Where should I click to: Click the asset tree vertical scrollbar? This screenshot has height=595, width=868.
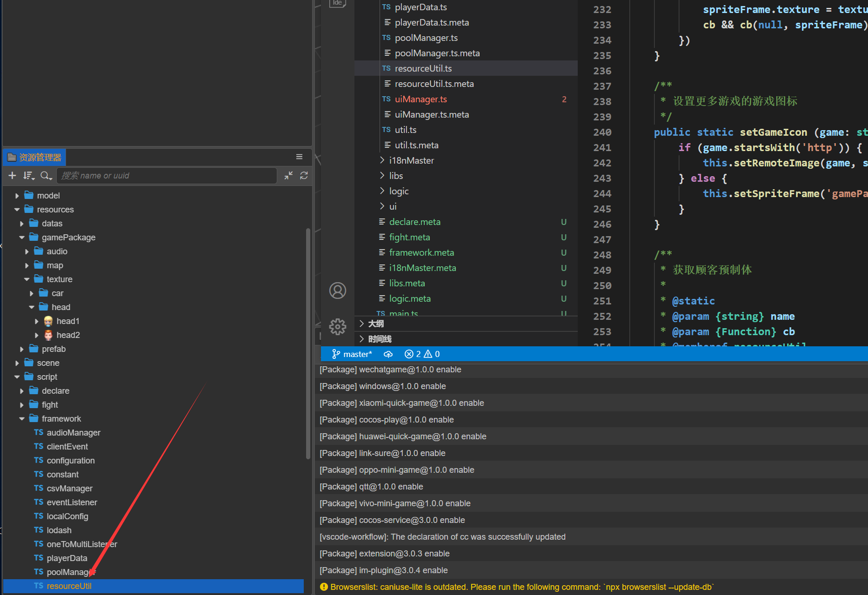(x=308, y=344)
